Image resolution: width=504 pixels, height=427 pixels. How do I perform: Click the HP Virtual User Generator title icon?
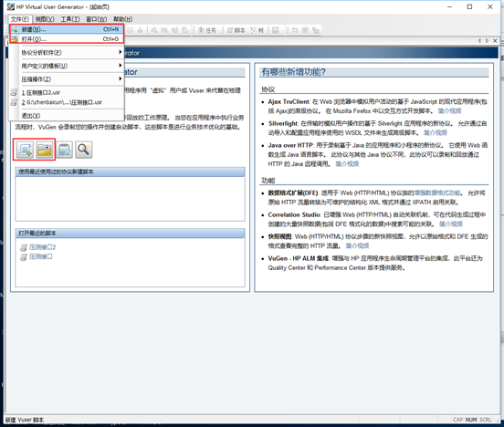[x=11, y=6]
